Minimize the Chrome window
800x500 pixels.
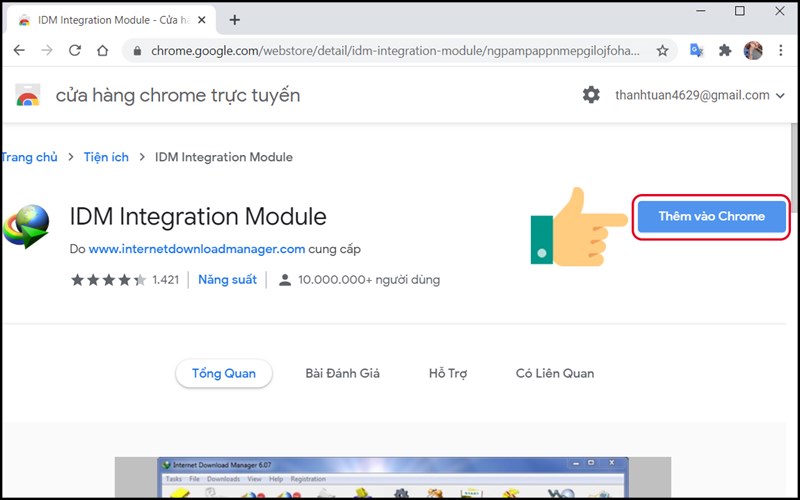click(x=701, y=11)
